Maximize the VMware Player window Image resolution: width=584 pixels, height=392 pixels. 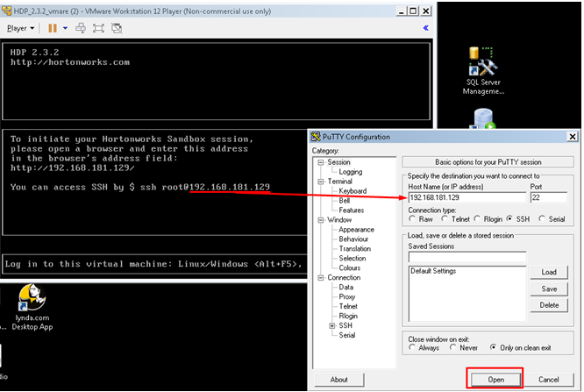[413, 11]
